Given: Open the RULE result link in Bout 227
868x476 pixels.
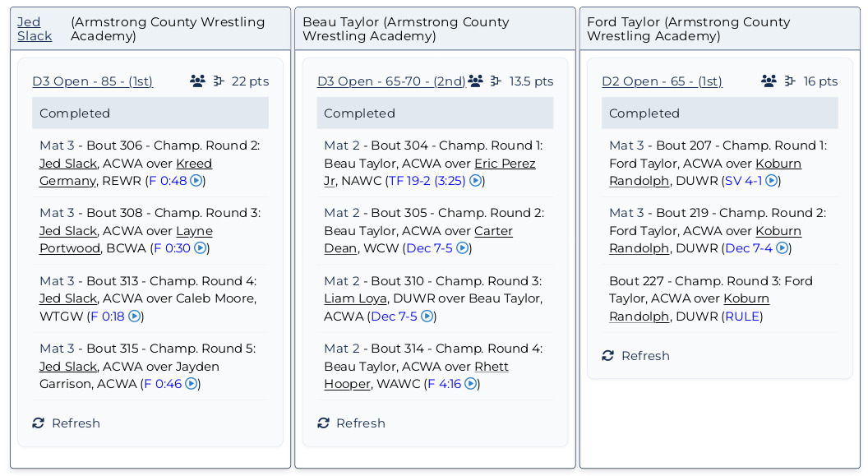Looking at the screenshot, I should [x=742, y=316].
